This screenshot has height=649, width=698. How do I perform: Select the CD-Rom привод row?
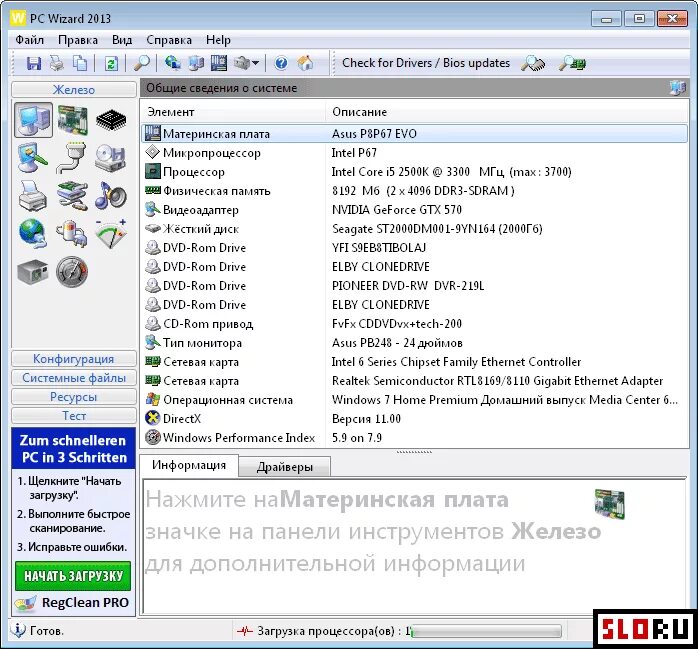pos(414,324)
